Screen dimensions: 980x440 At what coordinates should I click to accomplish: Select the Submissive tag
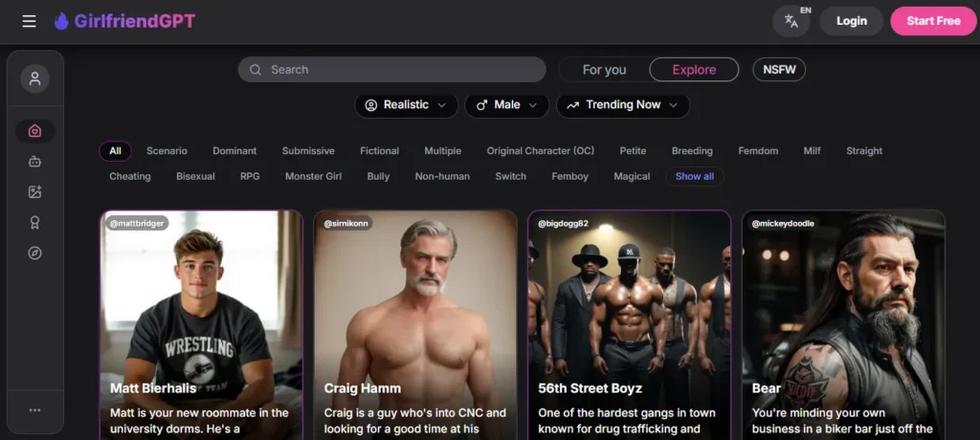(x=308, y=150)
